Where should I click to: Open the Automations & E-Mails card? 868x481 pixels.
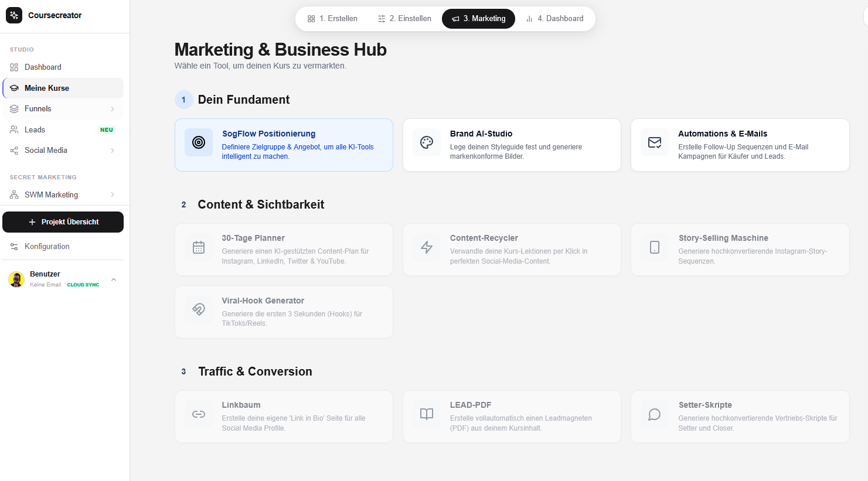tap(740, 145)
